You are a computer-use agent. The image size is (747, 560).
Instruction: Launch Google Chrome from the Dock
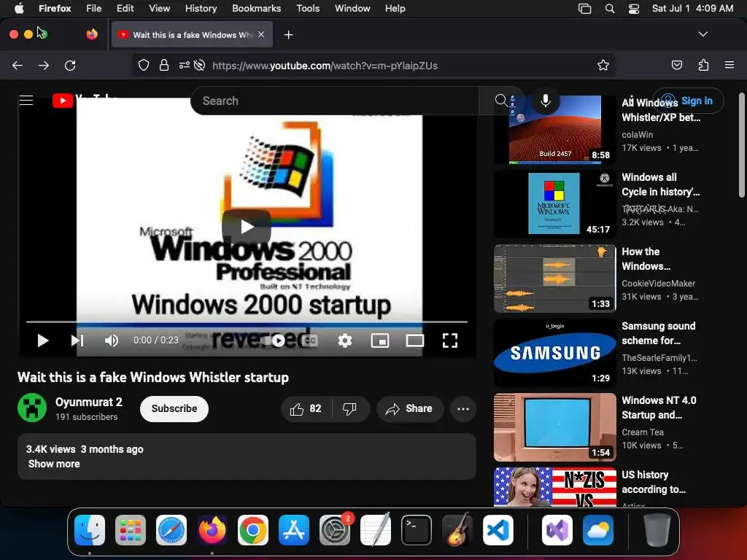click(x=253, y=530)
